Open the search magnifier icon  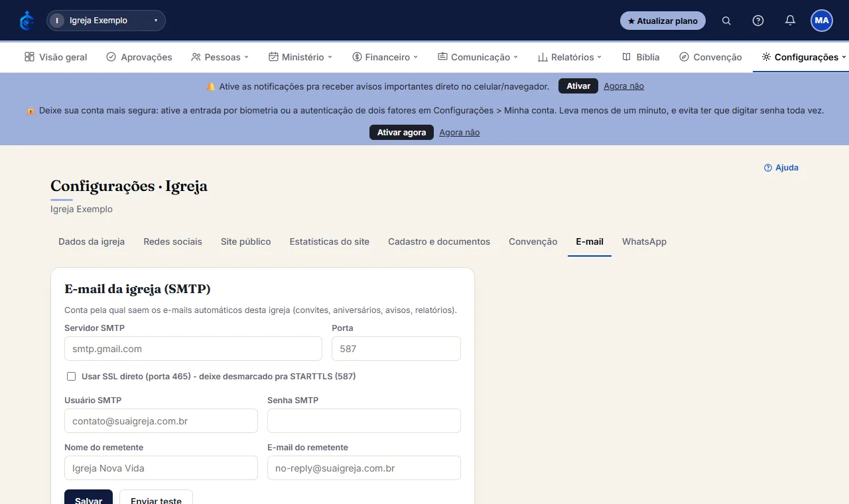pos(726,21)
